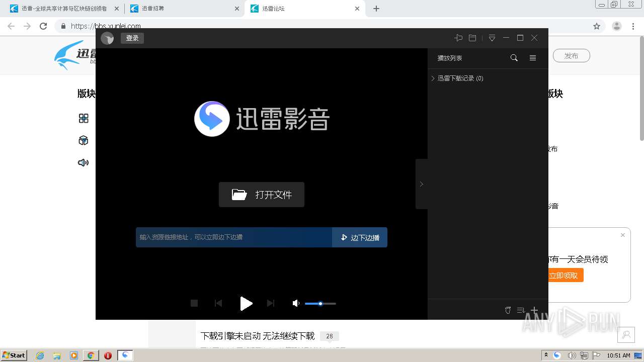This screenshot has height=362, width=644.
Task: Close the 迅雷招聘 tab
Action: 237,9
